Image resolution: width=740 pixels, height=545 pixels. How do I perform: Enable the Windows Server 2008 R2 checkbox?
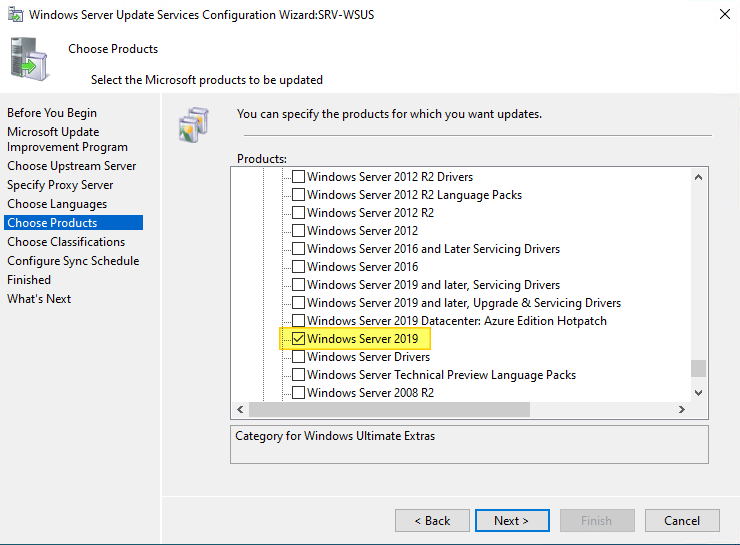(298, 393)
